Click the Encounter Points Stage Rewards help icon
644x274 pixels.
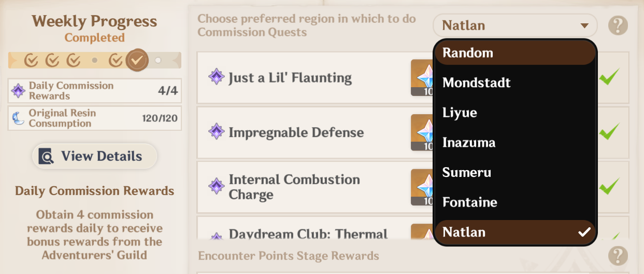click(x=618, y=256)
